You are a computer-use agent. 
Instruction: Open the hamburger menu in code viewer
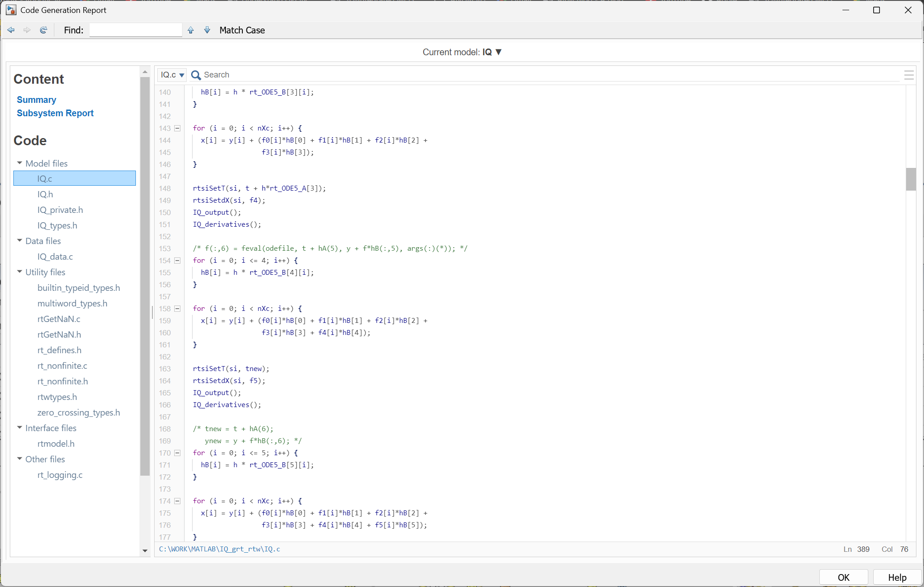(909, 75)
